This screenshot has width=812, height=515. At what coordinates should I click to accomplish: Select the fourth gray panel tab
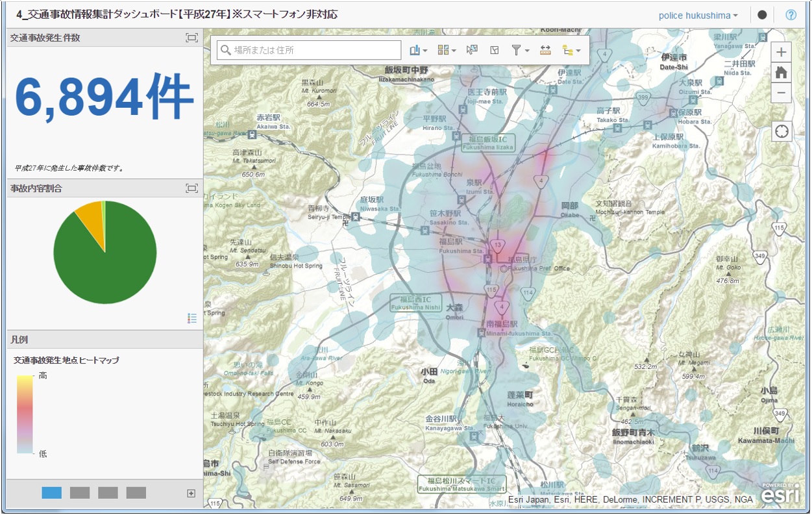pyautogui.click(x=136, y=493)
